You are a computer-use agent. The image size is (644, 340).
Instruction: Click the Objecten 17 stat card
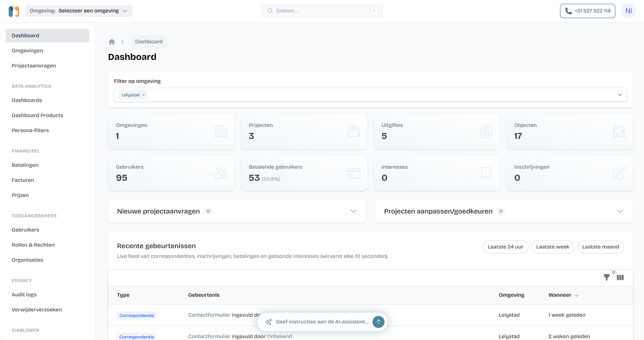(569, 131)
